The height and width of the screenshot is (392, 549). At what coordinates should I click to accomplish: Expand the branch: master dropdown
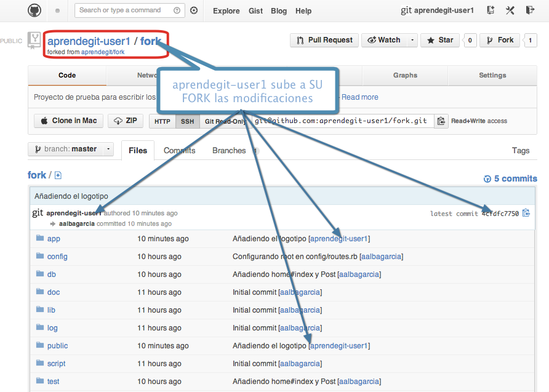tap(71, 149)
